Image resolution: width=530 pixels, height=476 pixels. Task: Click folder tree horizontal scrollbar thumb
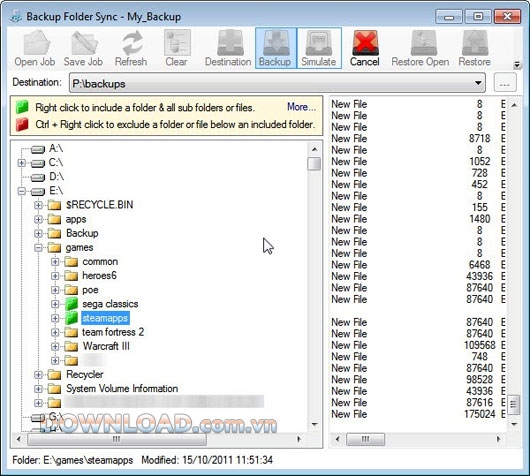point(117,439)
